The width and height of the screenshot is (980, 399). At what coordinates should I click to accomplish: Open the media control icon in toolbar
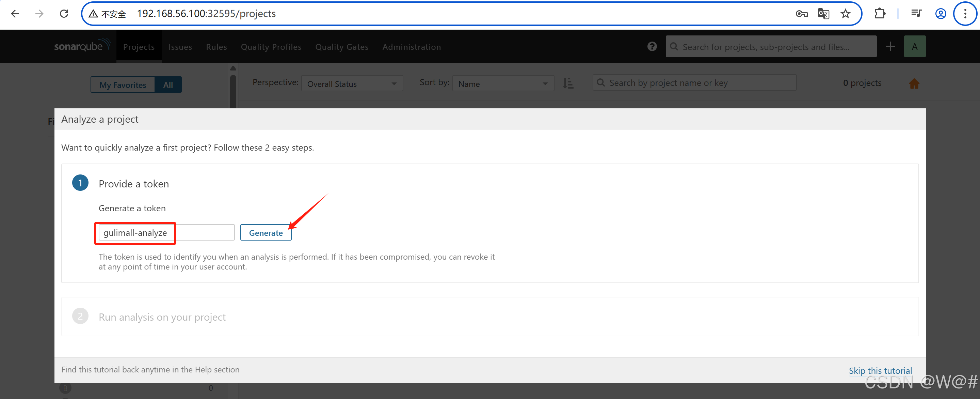click(x=916, y=14)
